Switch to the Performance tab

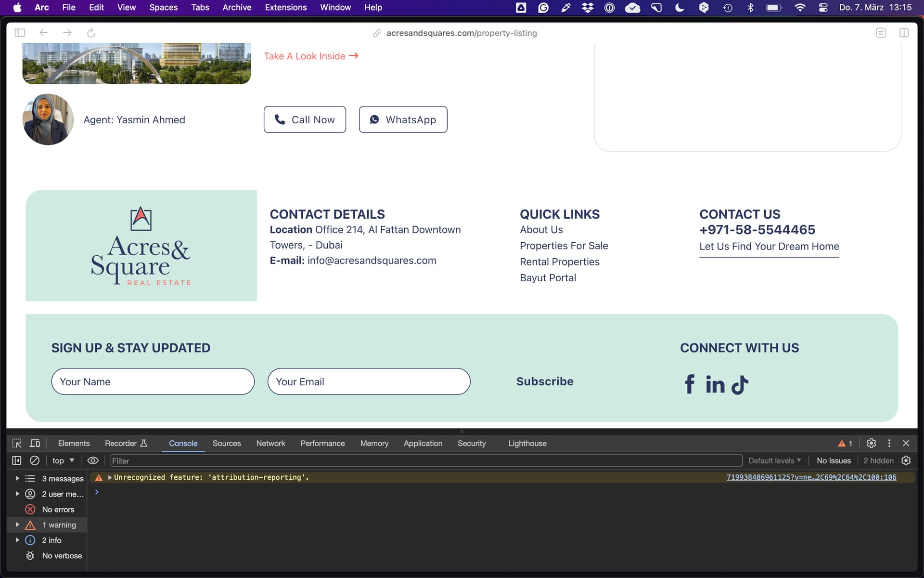click(x=322, y=443)
